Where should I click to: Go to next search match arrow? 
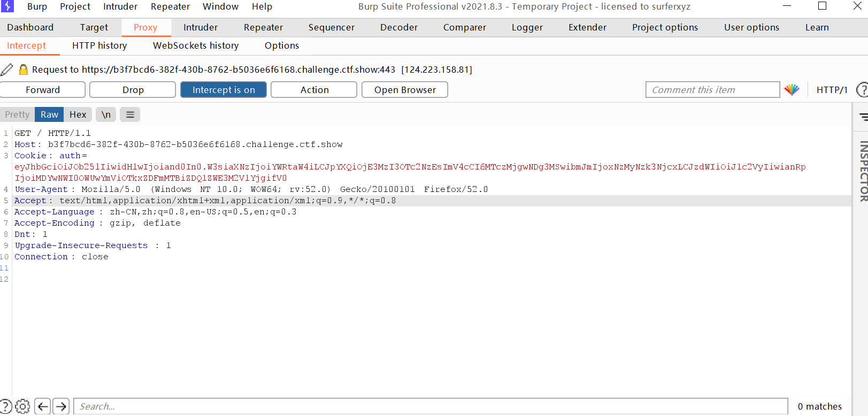(x=61, y=406)
